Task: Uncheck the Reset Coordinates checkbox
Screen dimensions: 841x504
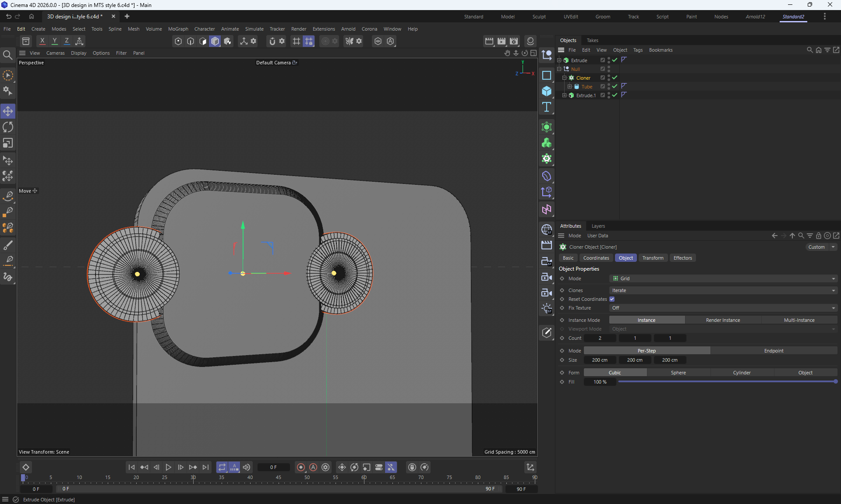Action: [612, 299]
